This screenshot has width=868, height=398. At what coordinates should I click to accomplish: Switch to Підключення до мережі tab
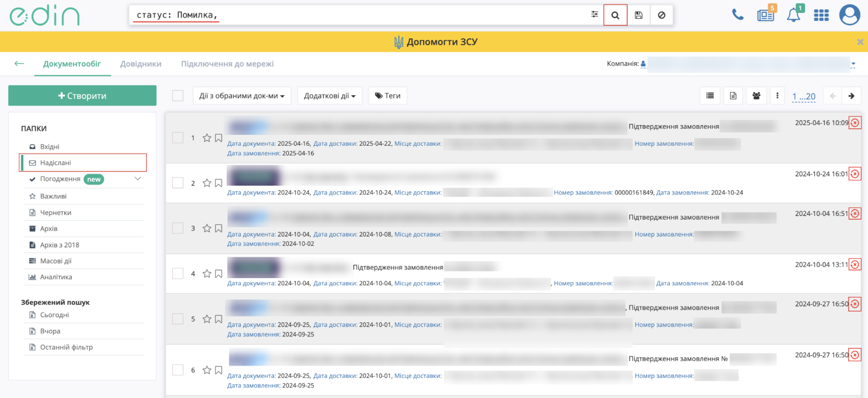click(x=227, y=64)
